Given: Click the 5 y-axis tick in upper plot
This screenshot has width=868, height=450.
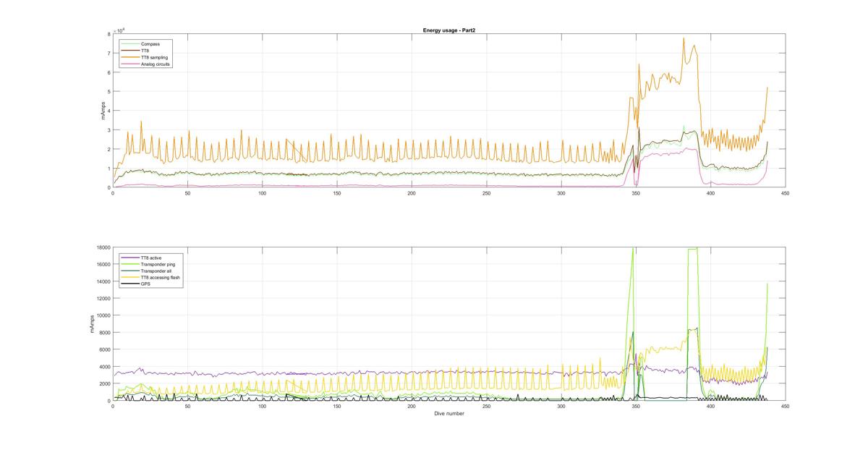Looking at the screenshot, I should pyautogui.click(x=109, y=92).
